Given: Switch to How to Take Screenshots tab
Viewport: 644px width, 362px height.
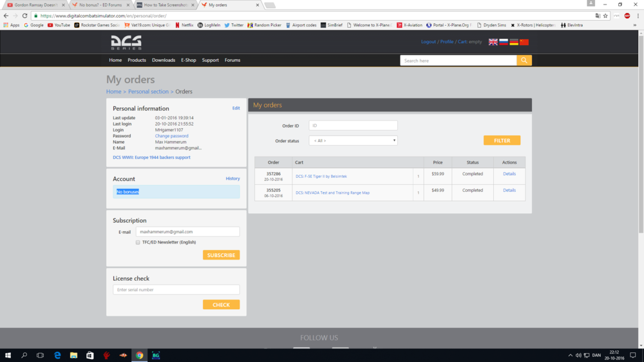Looking at the screenshot, I should coord(165,5).
